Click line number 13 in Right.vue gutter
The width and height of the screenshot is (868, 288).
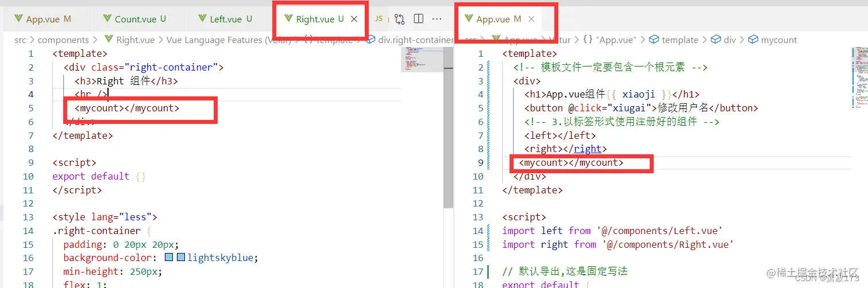click(x=28, y=217)
